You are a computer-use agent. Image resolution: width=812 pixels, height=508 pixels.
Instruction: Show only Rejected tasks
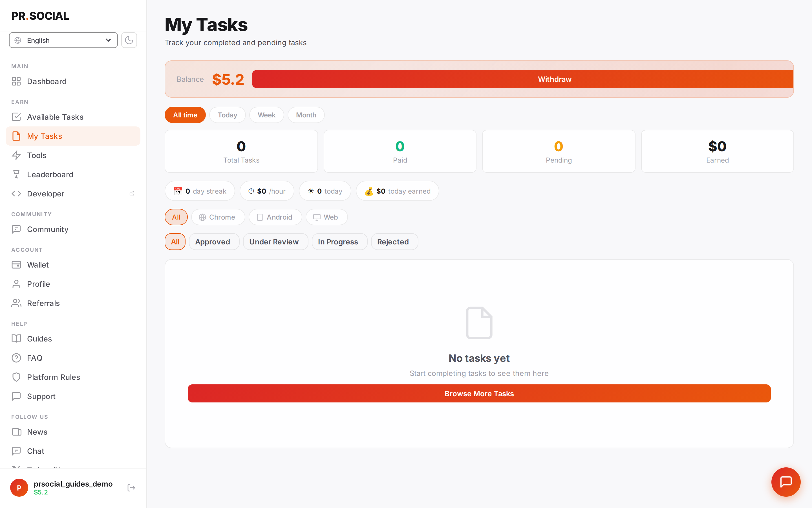click(395, 242)
